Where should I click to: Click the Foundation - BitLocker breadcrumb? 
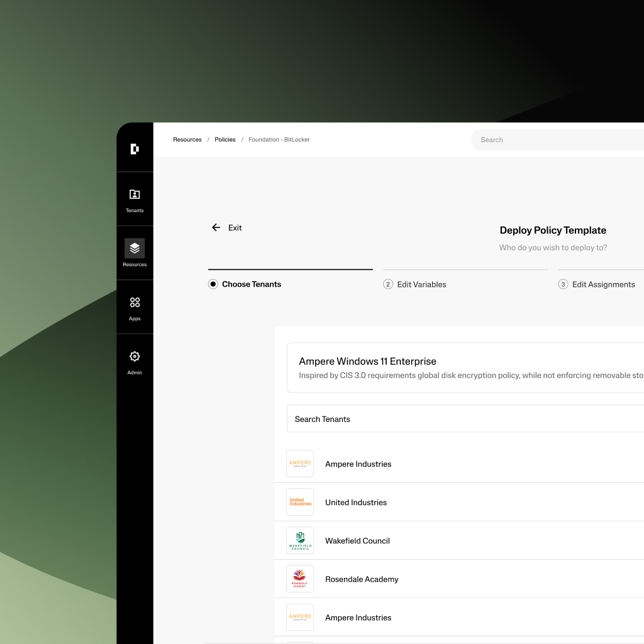click(279, 139)
